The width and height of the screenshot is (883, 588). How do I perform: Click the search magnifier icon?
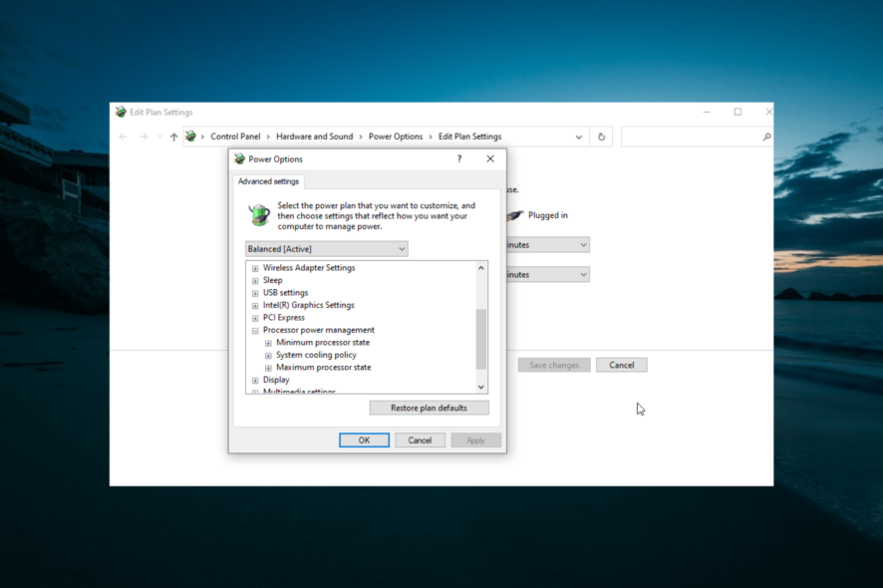[x=766, y=137]
